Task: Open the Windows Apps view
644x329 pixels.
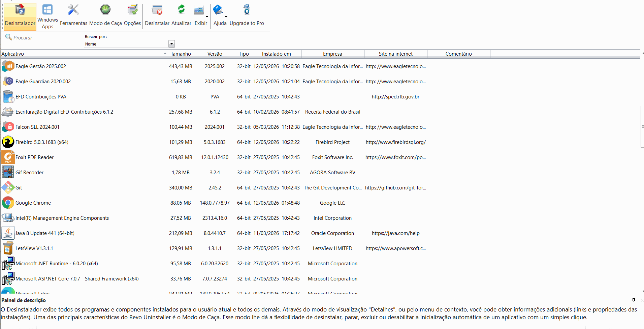Action: coord(47,9)
